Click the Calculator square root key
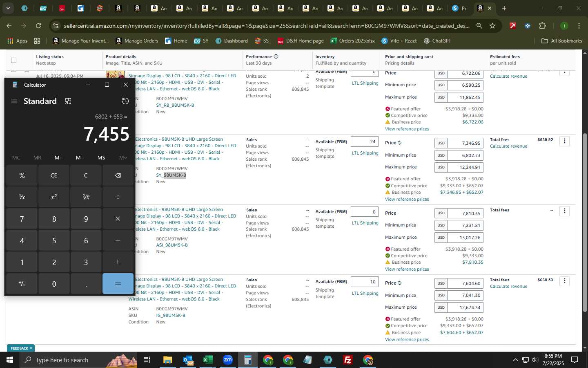This screenshot has width=588, height=368. (86, 197)
